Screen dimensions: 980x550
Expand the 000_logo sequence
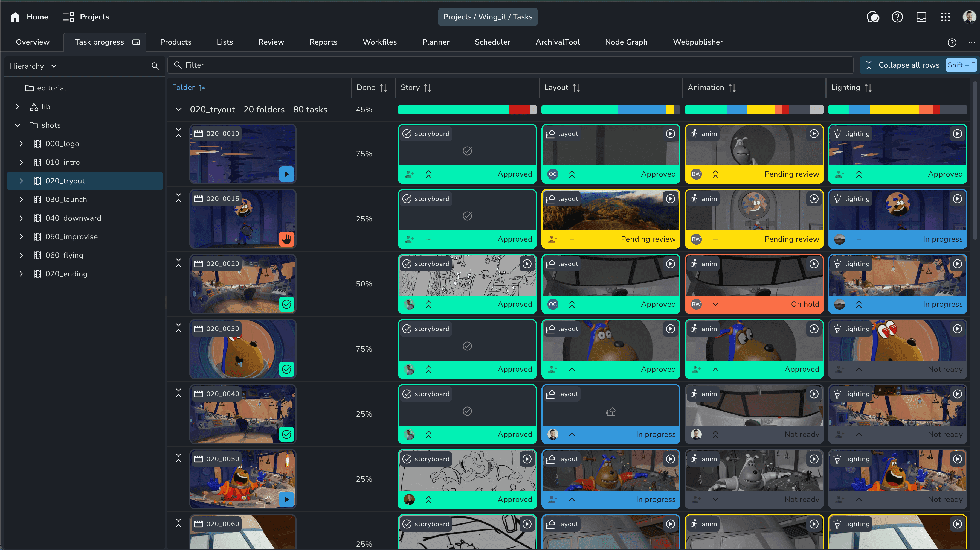tap(21, 144)
